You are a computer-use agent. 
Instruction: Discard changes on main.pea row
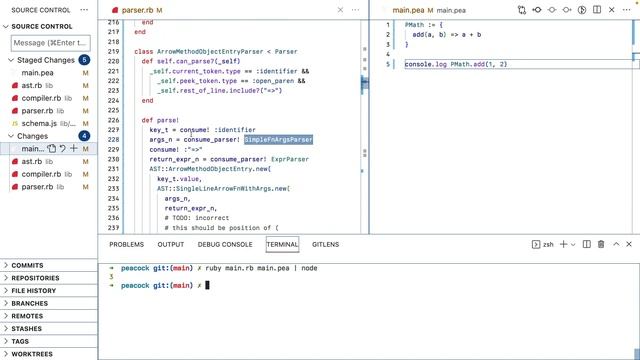(x=62, y=149)
